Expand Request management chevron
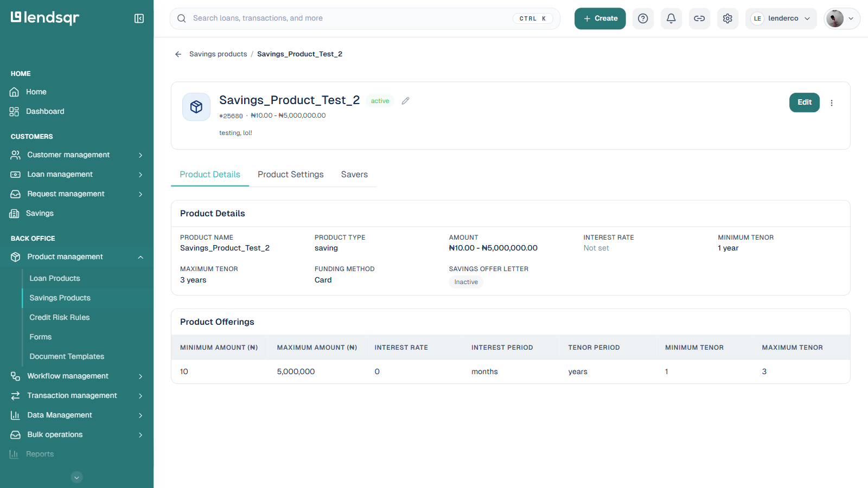The image size is (868, 488). click(141, 194)
